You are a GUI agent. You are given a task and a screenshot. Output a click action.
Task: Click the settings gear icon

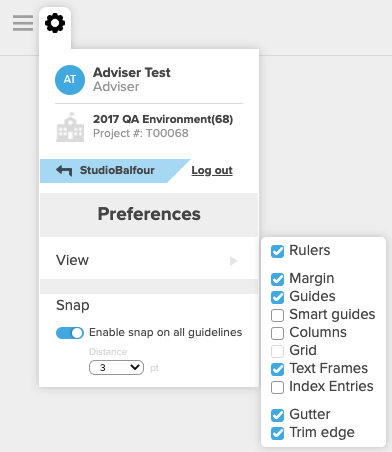click(55, 23)
